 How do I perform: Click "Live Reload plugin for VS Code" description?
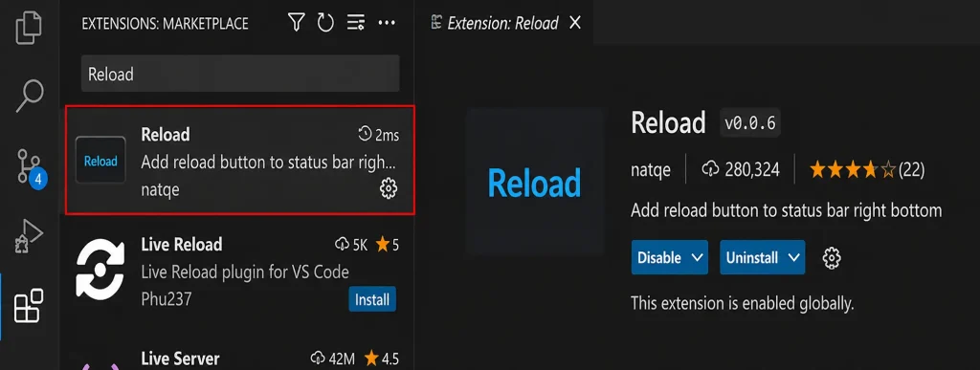245,272
